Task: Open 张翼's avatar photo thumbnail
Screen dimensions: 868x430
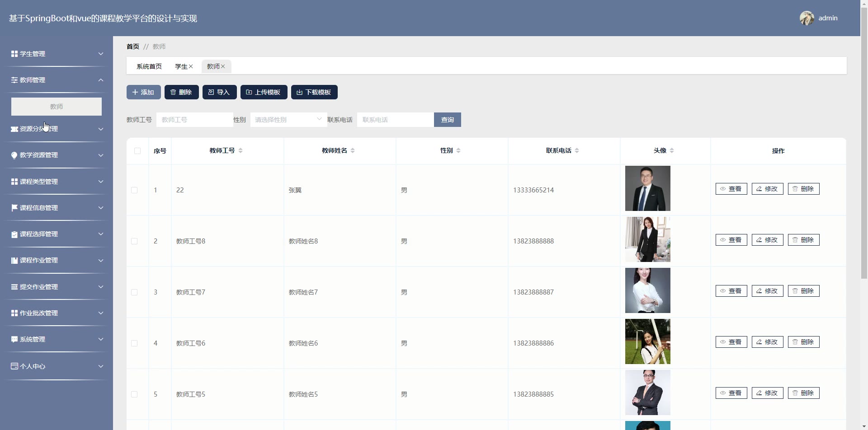Action: 647,188
